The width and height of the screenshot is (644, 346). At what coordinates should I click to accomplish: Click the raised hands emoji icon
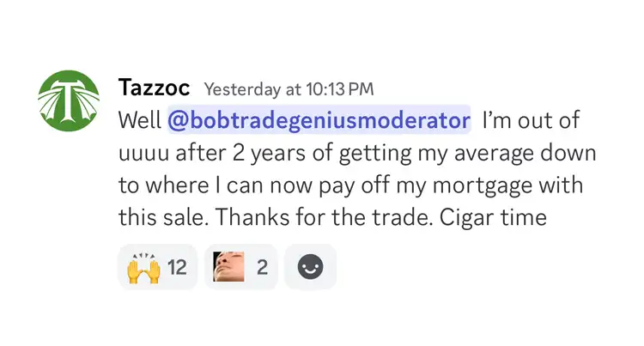coord(143,267)
